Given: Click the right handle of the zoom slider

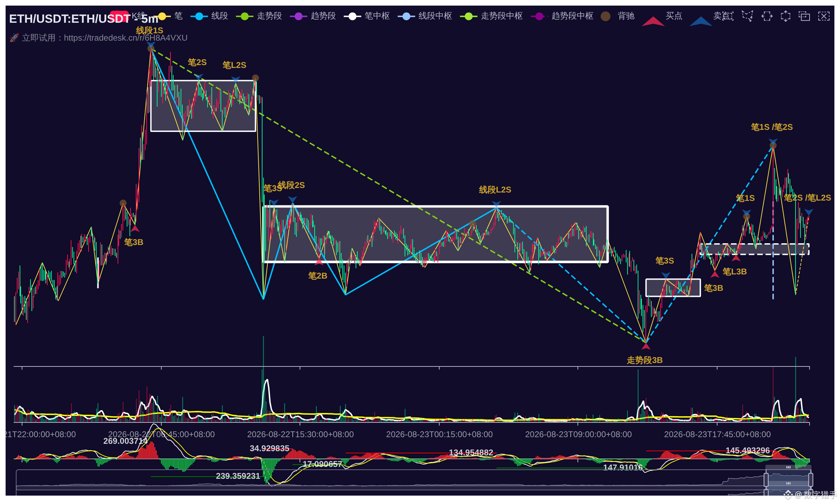Looking at the screenshot, I should point(811,479).
